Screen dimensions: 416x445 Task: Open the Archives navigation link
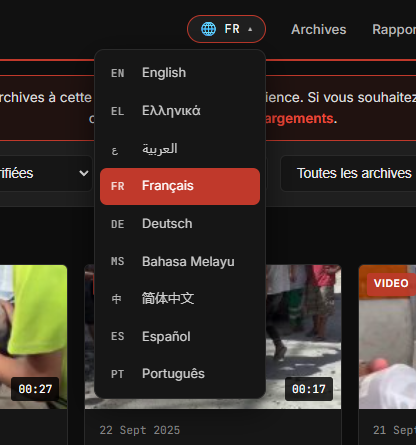[x=319, y=29]
